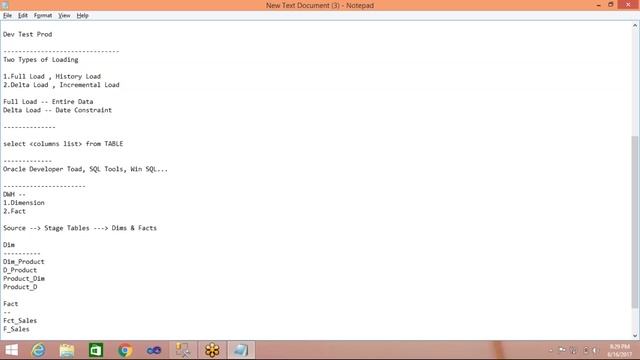The image size is (640, 360).
Task: Open the taskbar clock and date
Action: click(x=620, y=350)
